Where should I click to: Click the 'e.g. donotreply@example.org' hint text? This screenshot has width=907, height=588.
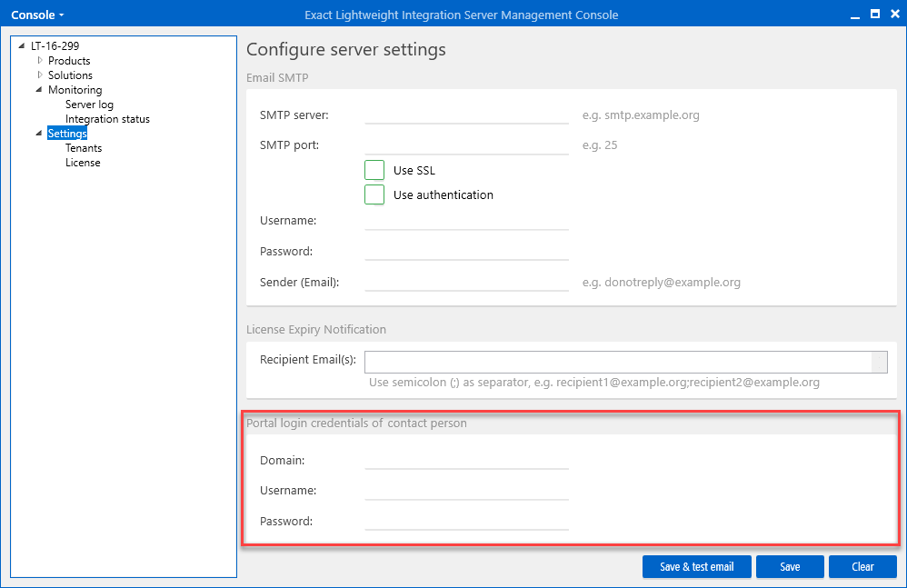661,282
